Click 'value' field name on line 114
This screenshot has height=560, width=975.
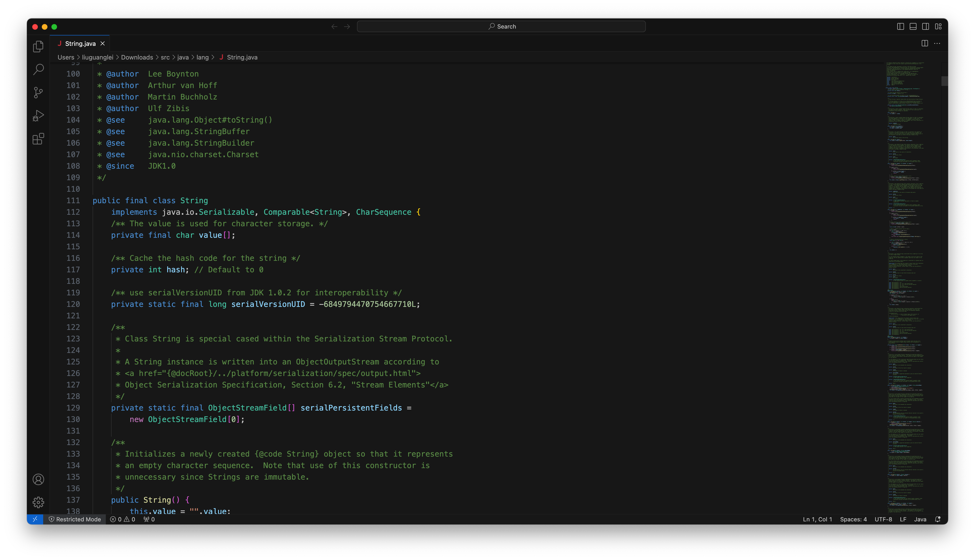click(x=210, y=235)
